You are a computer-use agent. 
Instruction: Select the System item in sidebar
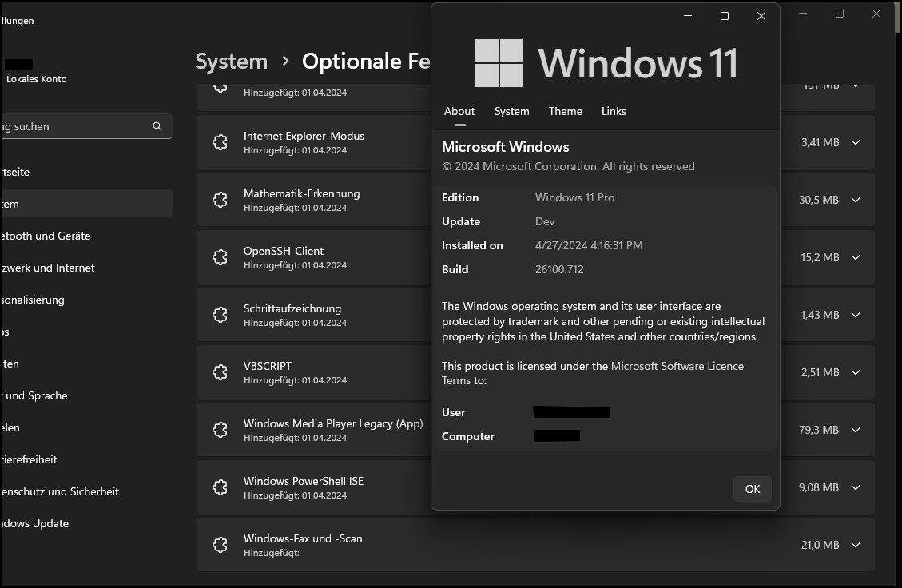pos(86,204)
